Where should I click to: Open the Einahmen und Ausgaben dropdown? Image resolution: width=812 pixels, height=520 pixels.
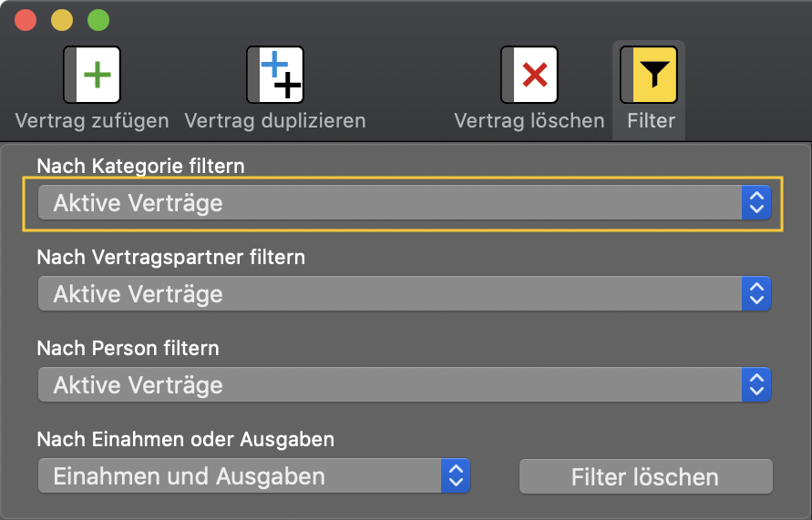pyautogui.click(x=253, y=475)
